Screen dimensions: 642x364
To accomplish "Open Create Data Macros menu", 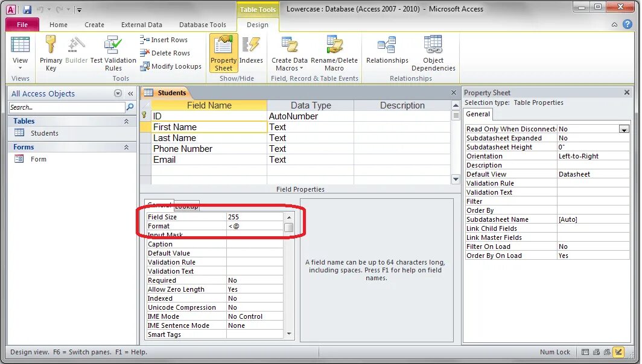I will [x=290, y=53].
